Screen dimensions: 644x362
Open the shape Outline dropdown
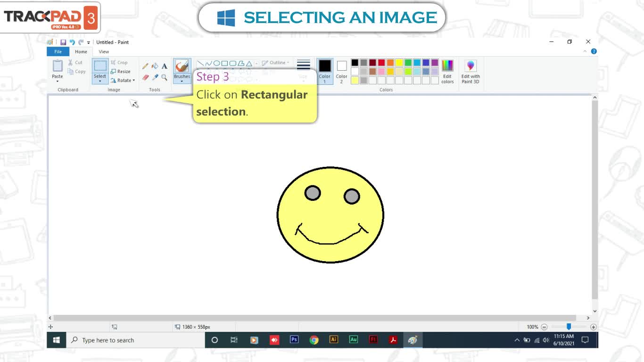pyautogui.click(x=276, y=63)
